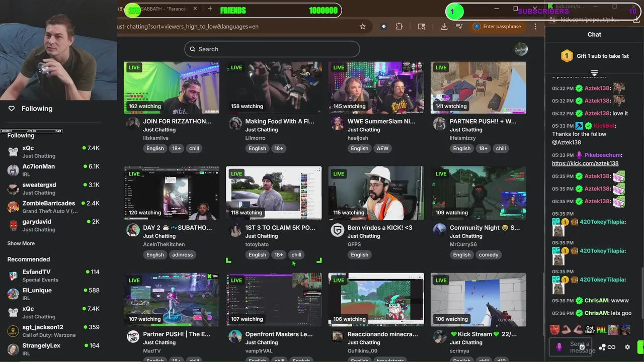Open the 1ST 3 TO CLAIM 5K stream title
The width and height of the screenshot is (644, 362).
click(x=280, y=228)
